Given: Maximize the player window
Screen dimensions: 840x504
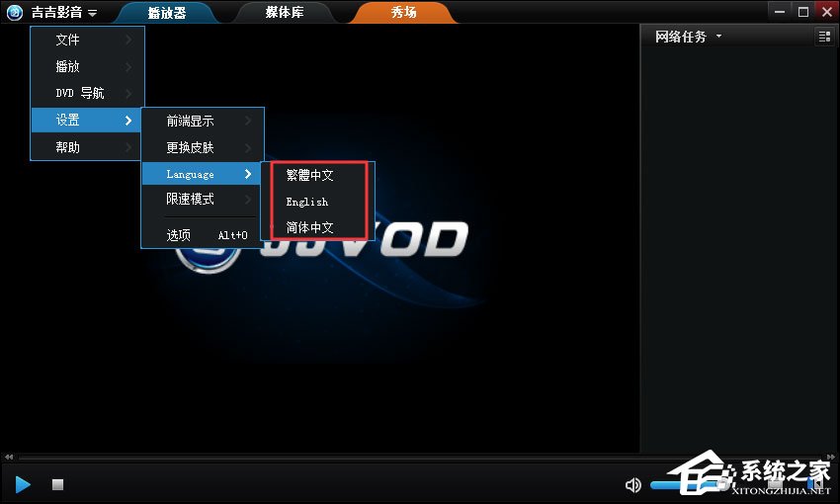Looking at the screenshot, I should pos(803,11).
